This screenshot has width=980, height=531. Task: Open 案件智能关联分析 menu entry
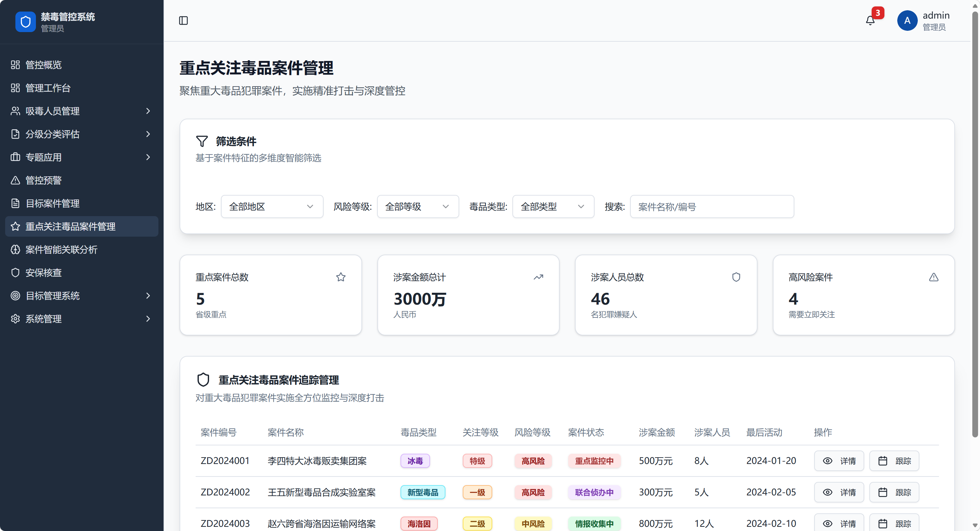[x=82, y=249]
